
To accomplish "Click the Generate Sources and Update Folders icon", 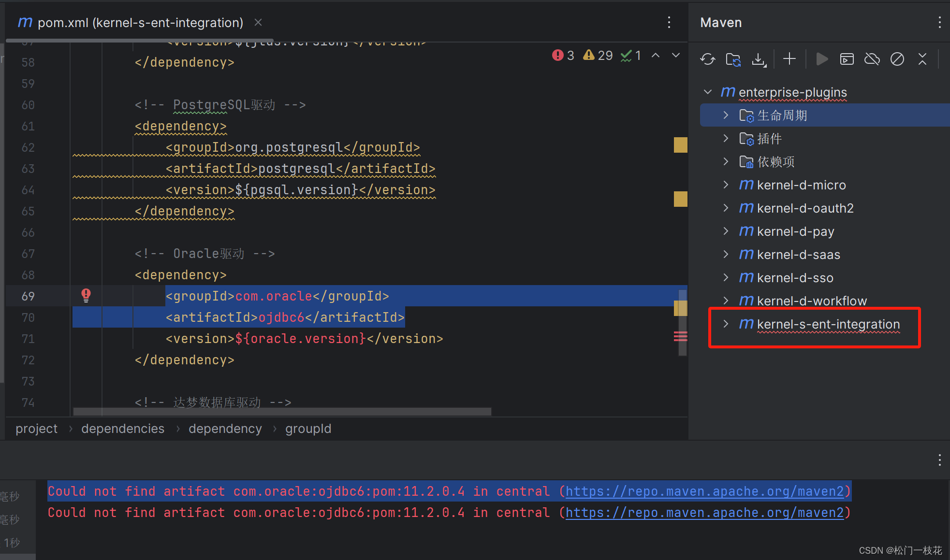I will [733, 59].
